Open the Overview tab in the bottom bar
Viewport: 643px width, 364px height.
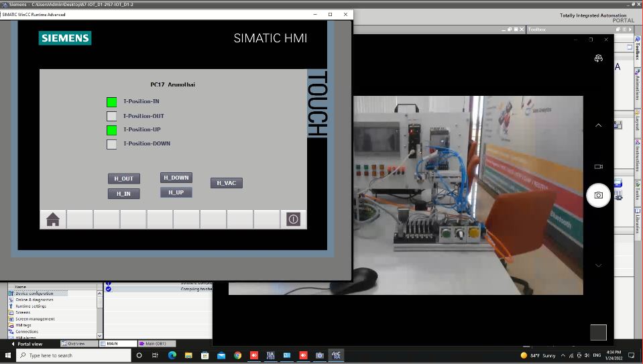point(76,344)
